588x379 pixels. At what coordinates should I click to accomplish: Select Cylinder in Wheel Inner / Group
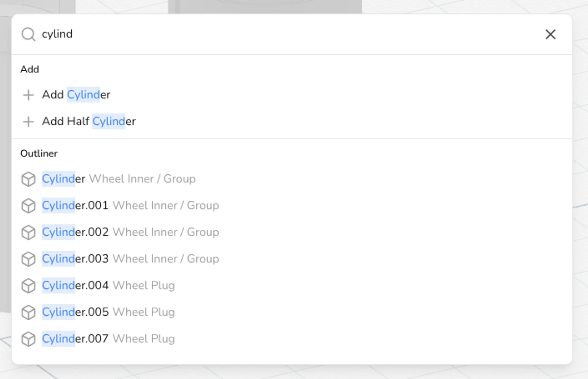click(x=292, y=179)
